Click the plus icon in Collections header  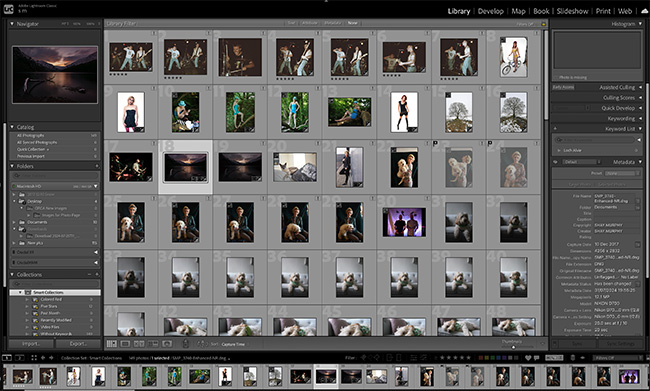coord(97,274)
